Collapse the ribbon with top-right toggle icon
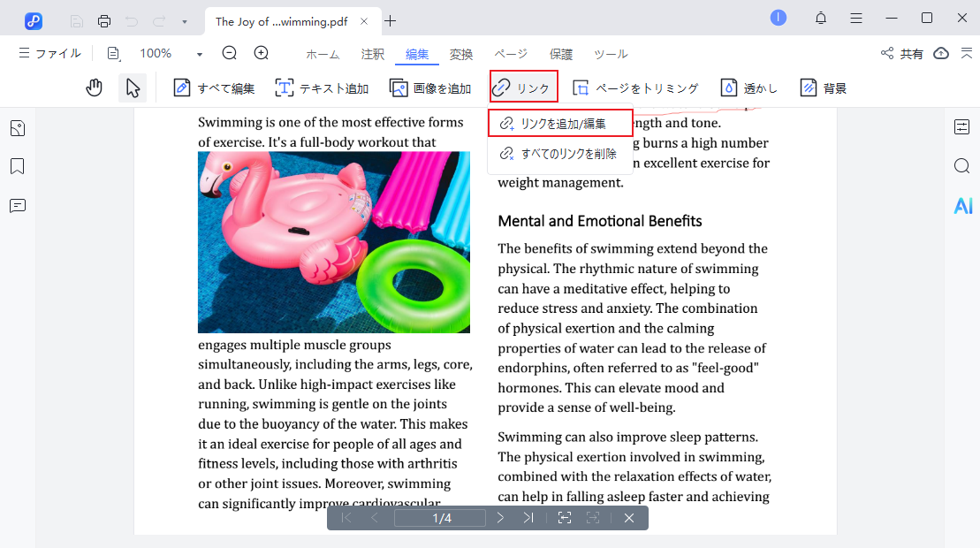The image size is (980, 548). point(967,54)
